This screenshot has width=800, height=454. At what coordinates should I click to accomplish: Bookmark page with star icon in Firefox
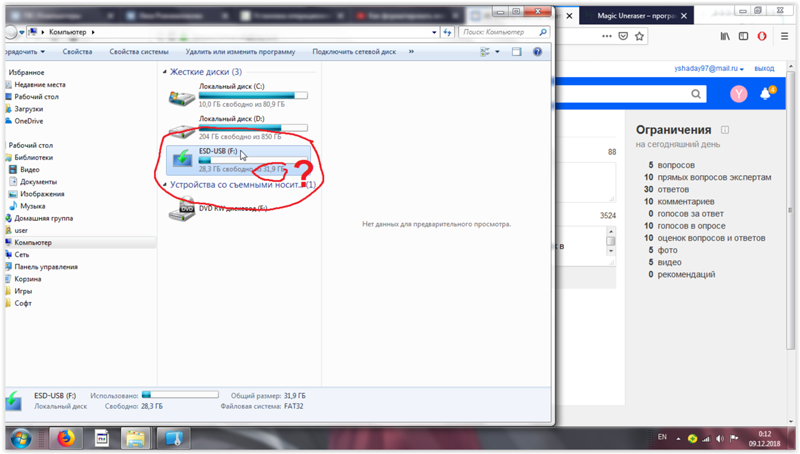point(639,36)
